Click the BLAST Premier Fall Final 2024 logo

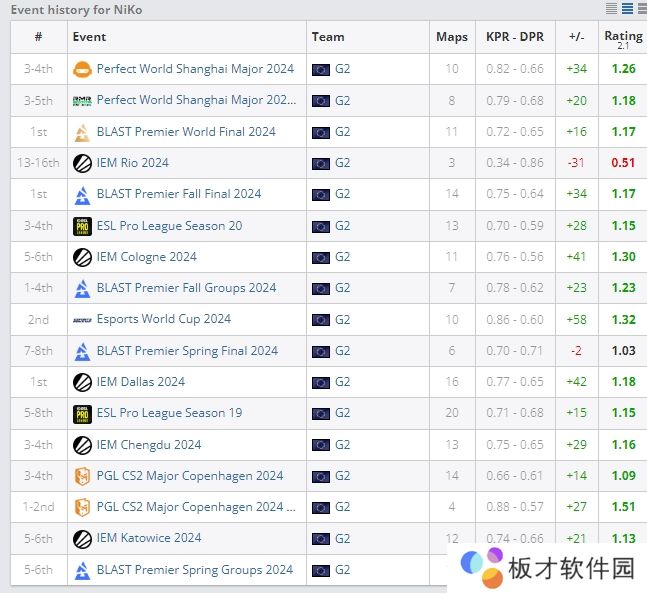pos(82,194)
